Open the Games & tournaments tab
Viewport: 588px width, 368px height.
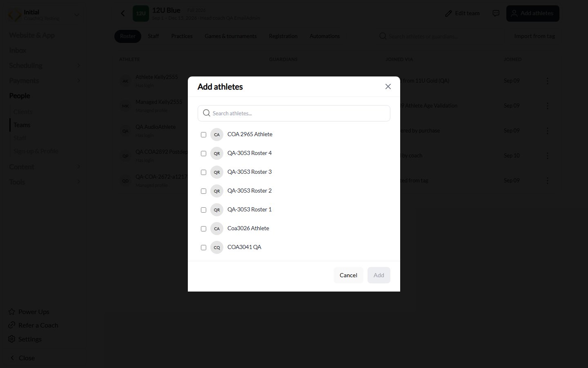point(231,36)
